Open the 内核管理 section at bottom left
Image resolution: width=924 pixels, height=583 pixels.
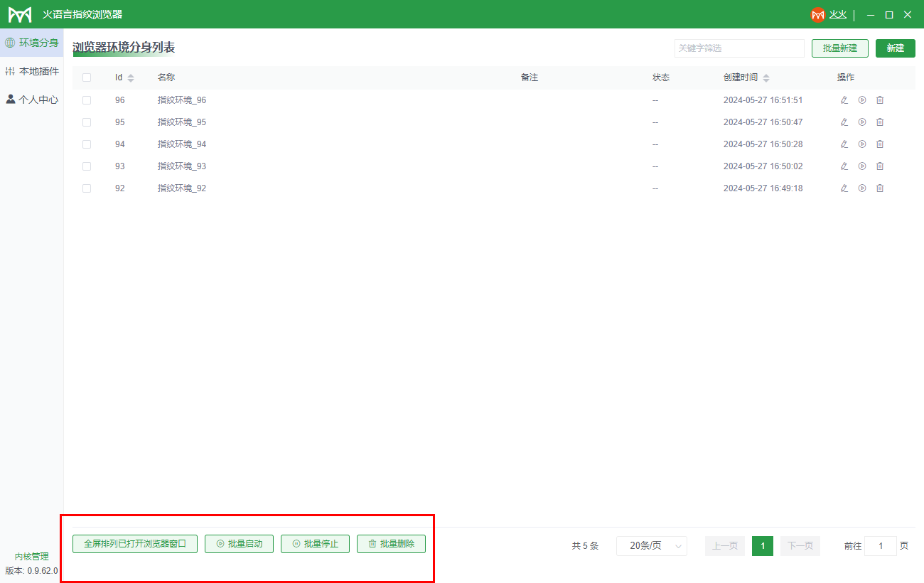click(x=31, y=556)
